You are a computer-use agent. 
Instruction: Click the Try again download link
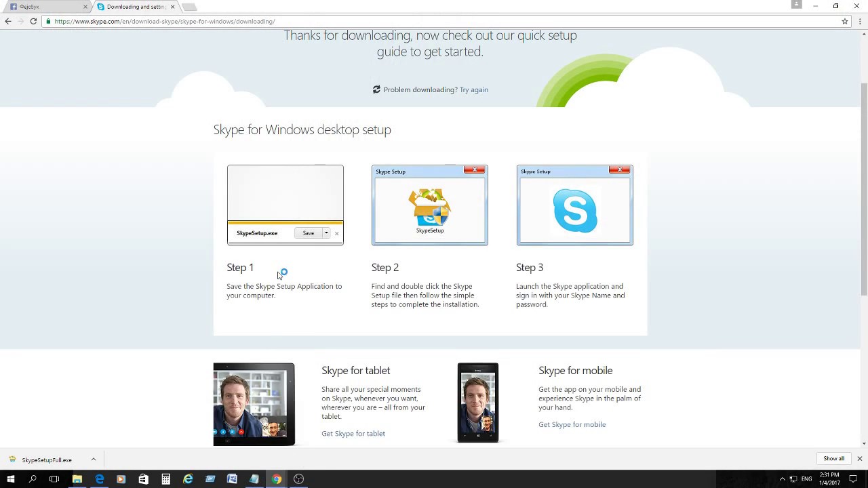pyautogui.click(x=473, y=89)
